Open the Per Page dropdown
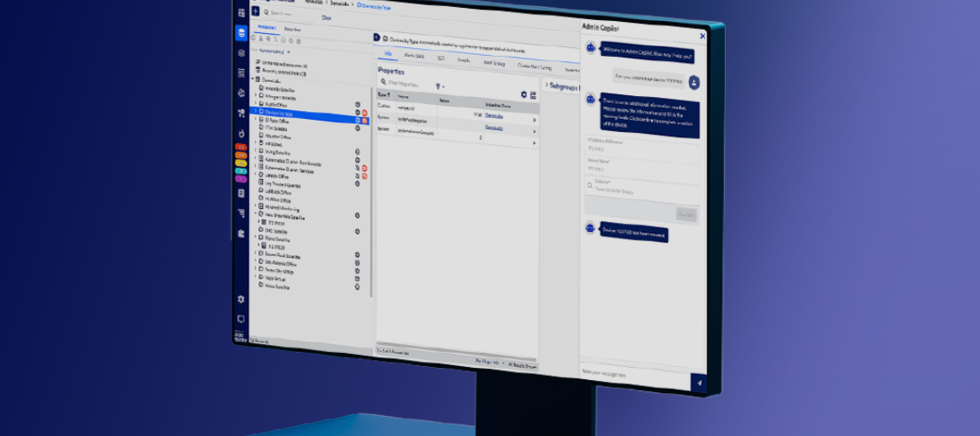Viewport: 980px width, 436px height. [x=489, y=362]
